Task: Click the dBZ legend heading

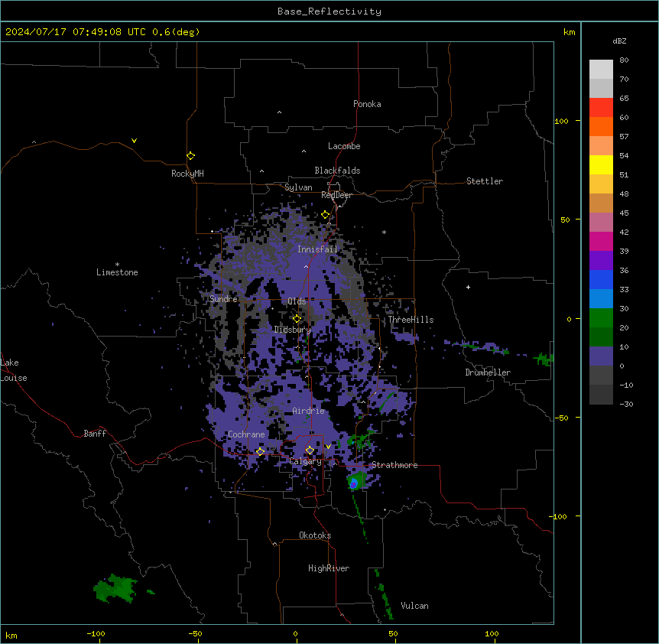Action: pos(619,41)
